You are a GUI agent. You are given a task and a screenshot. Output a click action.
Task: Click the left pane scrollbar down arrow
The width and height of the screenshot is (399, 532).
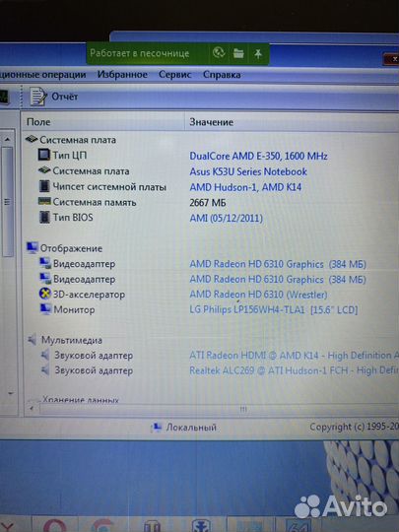coord(10,393)
